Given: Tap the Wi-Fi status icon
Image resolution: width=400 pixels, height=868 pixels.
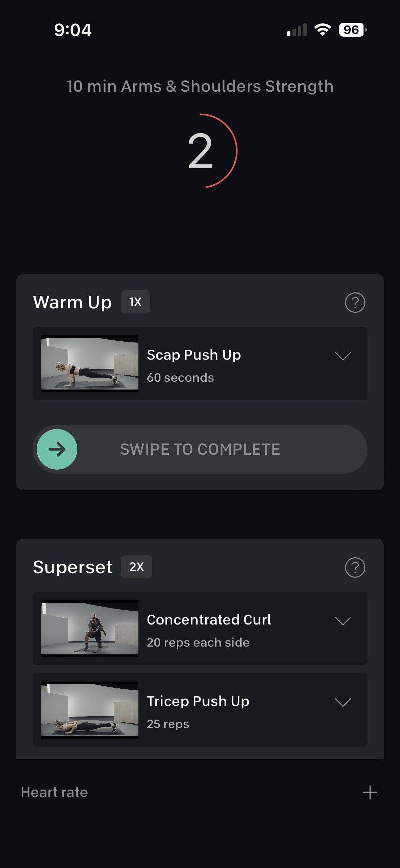Looking at the screenshot, I should click(323, 30).
